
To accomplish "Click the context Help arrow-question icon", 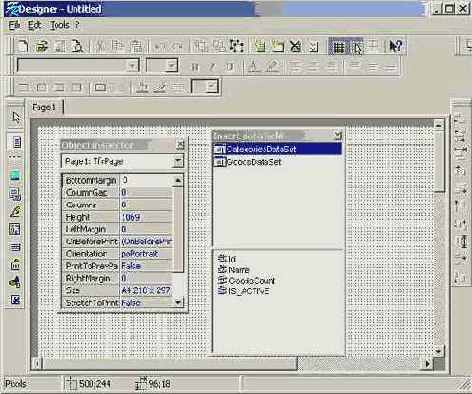I will (x=396, y=46).
